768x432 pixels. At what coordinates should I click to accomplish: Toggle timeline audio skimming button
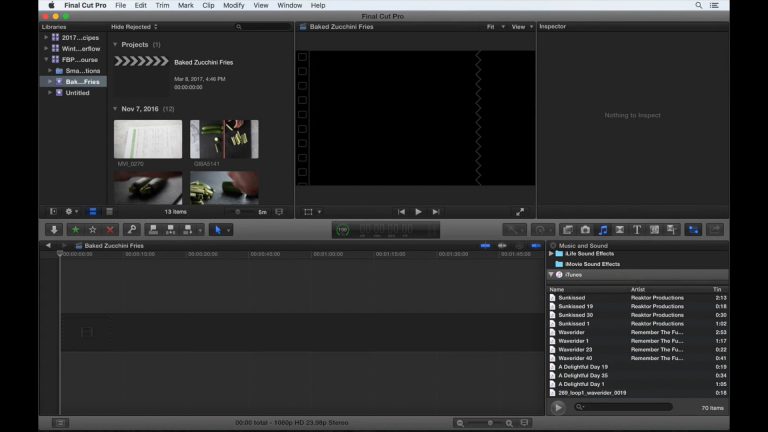pos(502,245)
